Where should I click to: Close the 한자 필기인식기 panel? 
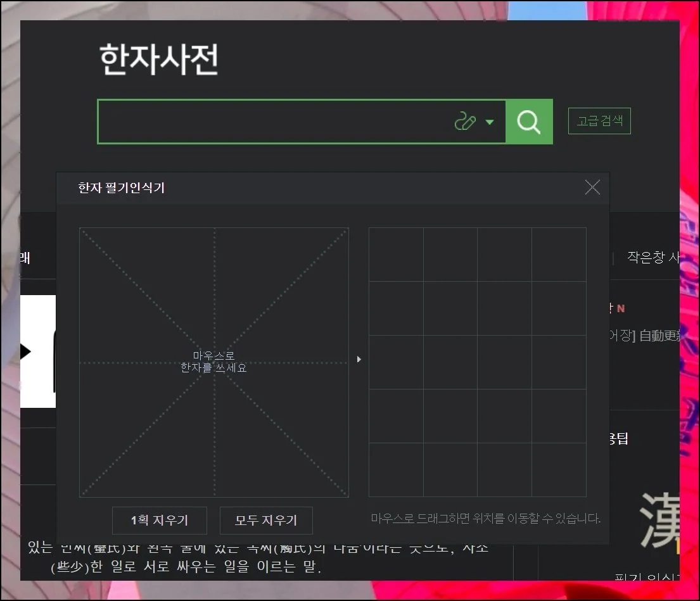tap(592, 187)
